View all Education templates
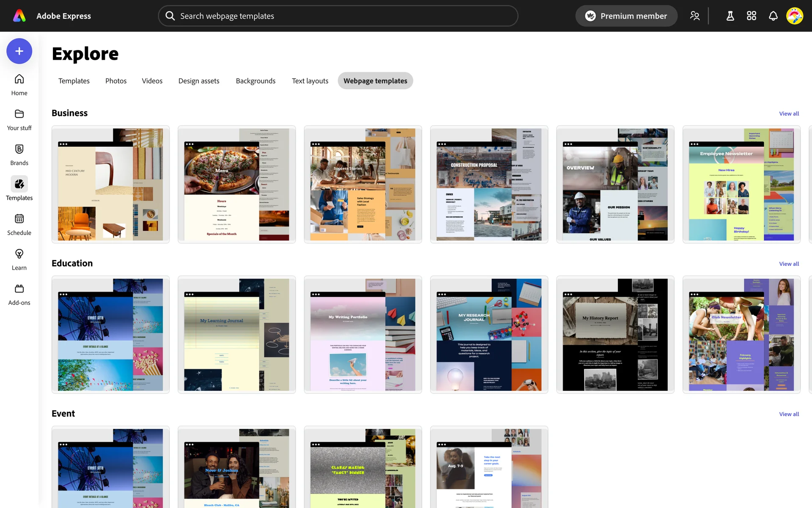Screen dimensions: 812x508 coord(789,264)
